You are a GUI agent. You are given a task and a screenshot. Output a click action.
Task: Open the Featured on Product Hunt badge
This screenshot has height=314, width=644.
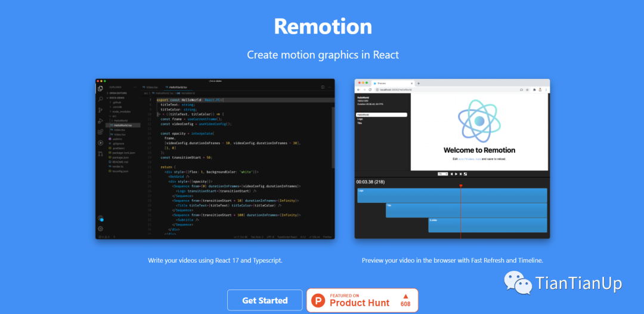point(363,300)
